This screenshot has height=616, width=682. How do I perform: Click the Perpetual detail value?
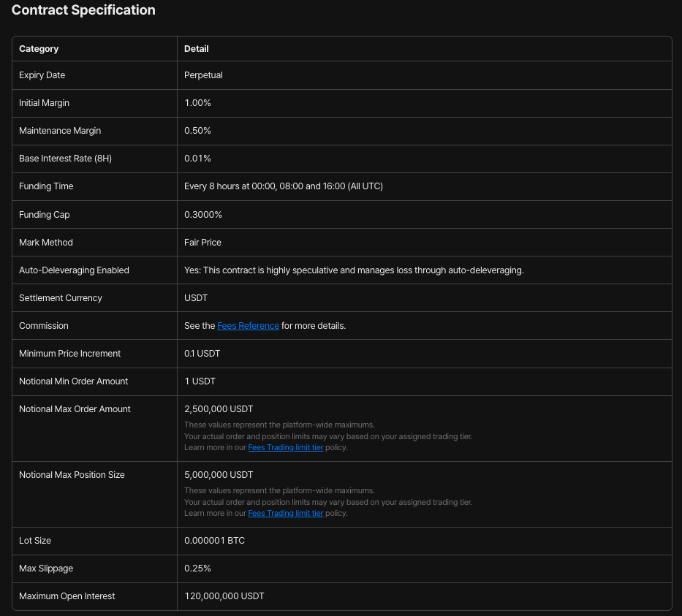coord(202,75)
